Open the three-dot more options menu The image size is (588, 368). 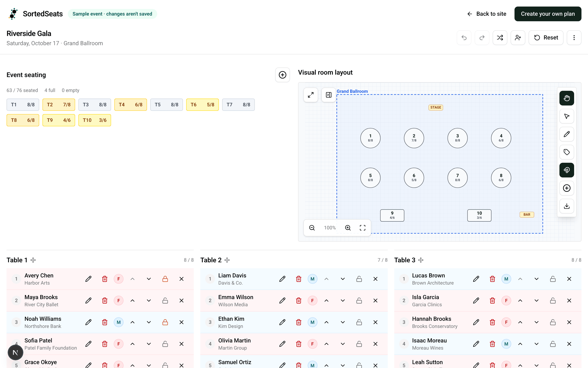tap(574, 37)
